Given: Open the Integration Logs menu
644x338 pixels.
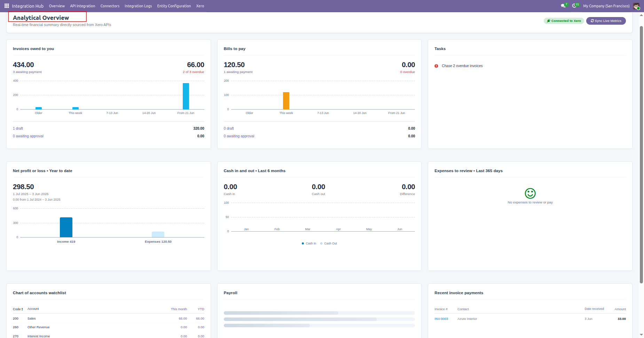Looking at the screenshot, I should pyautogui.click(x=138, y=6).
